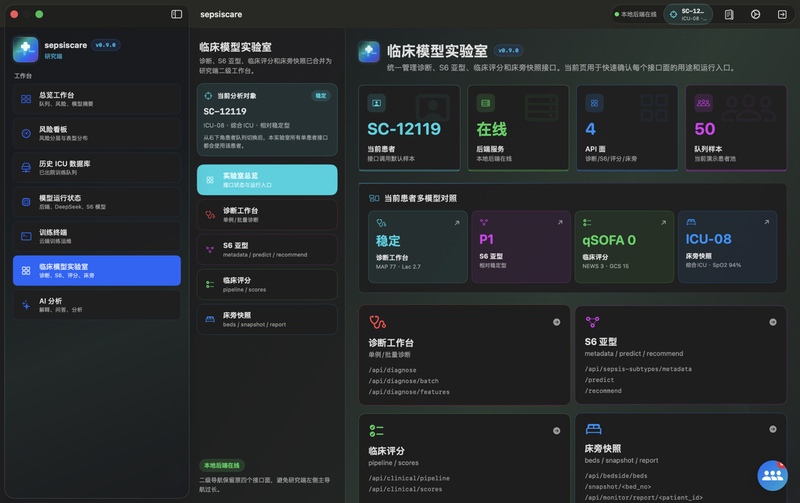This screenshot has height=503, width=800.
Task: Click the grid icon on API 面 card
Action: tap(594, 103)
